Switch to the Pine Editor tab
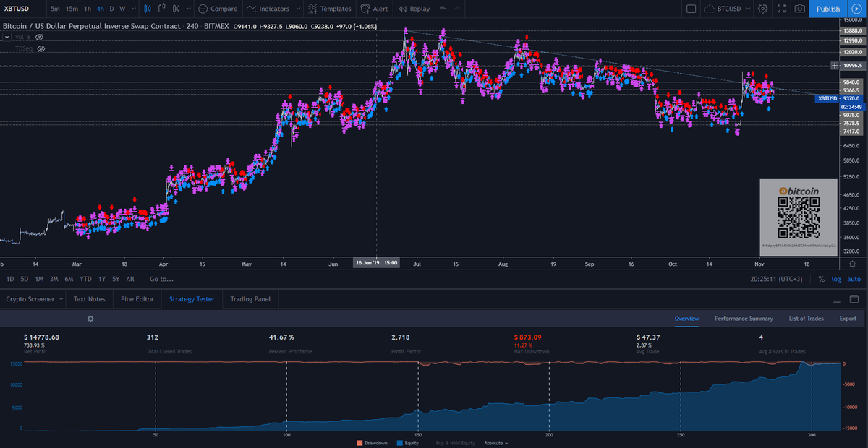The height and width of the screenshot is (448, 868). coord(137,299)
